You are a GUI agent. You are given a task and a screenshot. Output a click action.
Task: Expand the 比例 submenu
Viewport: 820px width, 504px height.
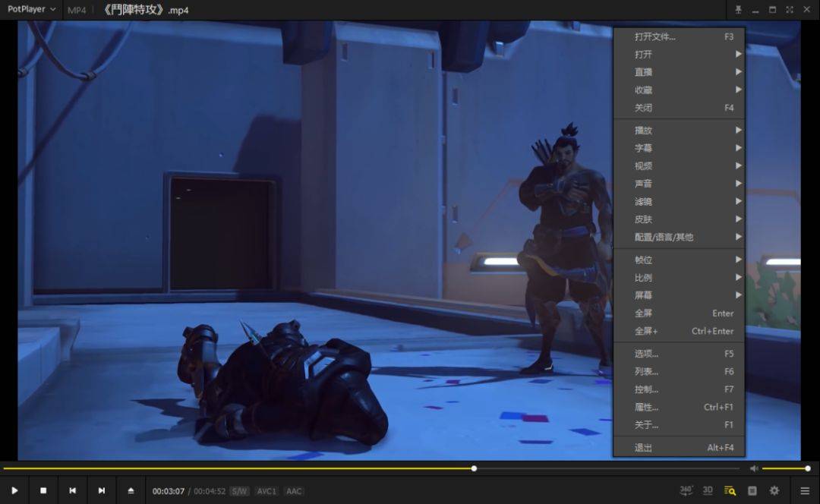point(679,278)
